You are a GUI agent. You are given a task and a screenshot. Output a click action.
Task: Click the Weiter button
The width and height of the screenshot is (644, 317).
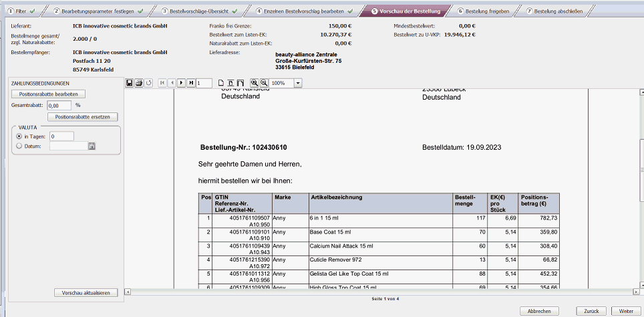625,311
